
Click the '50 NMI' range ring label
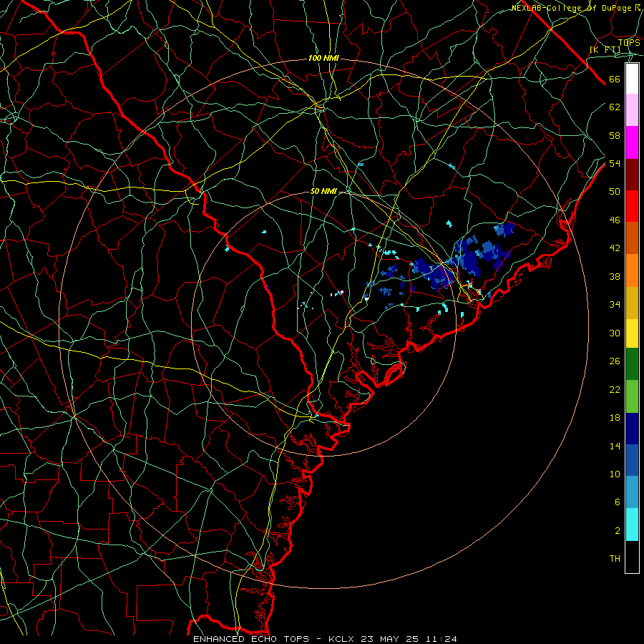pos(323,191)
